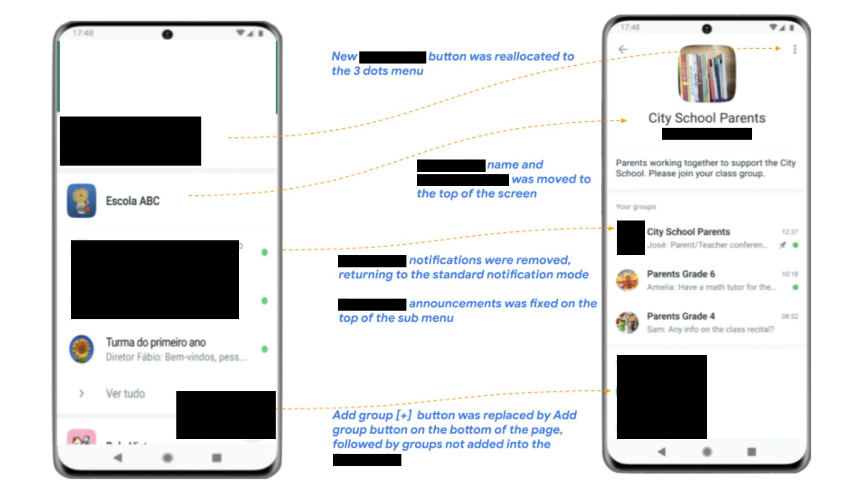Expand the chevron next to Ver tudo

click(x=82, y=393)
